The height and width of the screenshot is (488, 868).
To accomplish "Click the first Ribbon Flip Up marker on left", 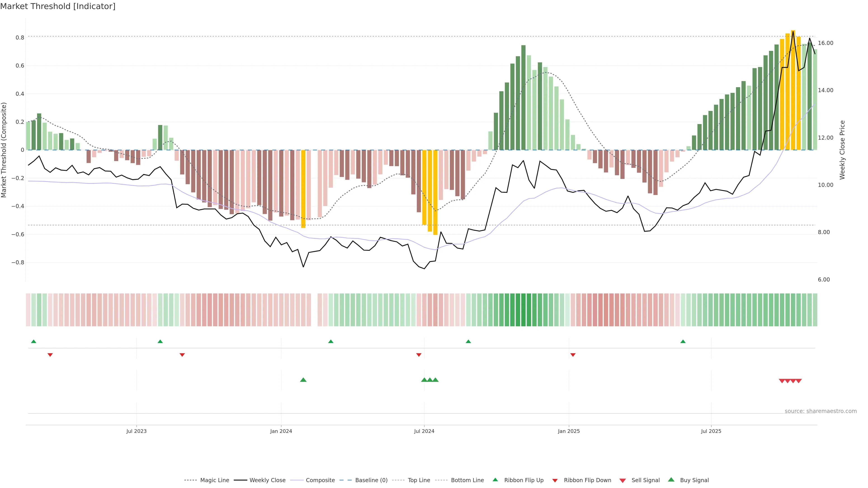I will point(33,342).
